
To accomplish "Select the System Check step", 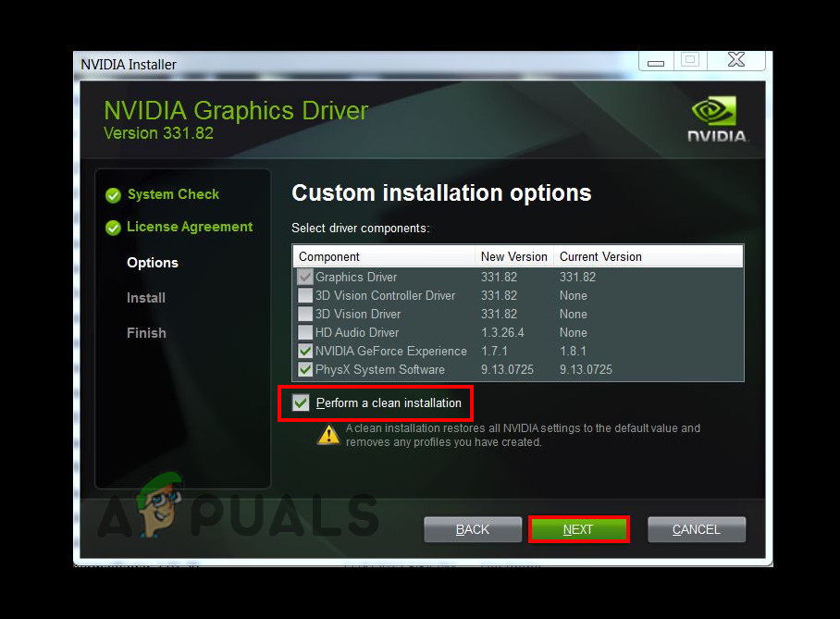I will [173, 194].
